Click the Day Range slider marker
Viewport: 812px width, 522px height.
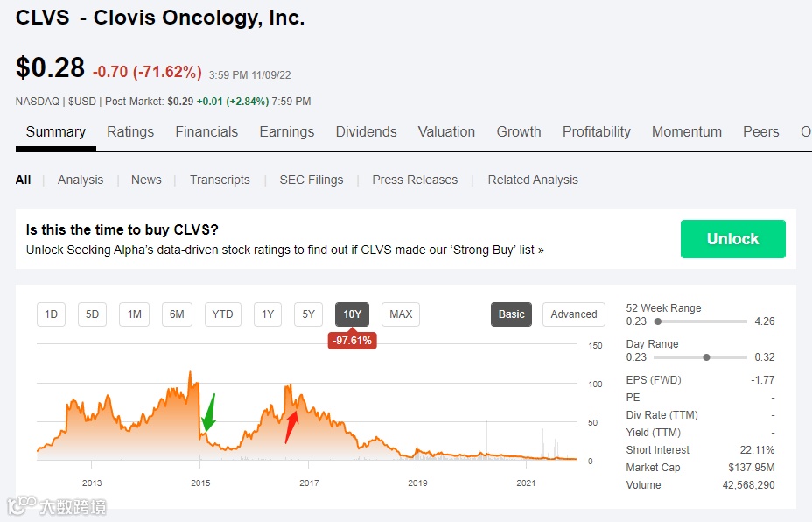706,357
